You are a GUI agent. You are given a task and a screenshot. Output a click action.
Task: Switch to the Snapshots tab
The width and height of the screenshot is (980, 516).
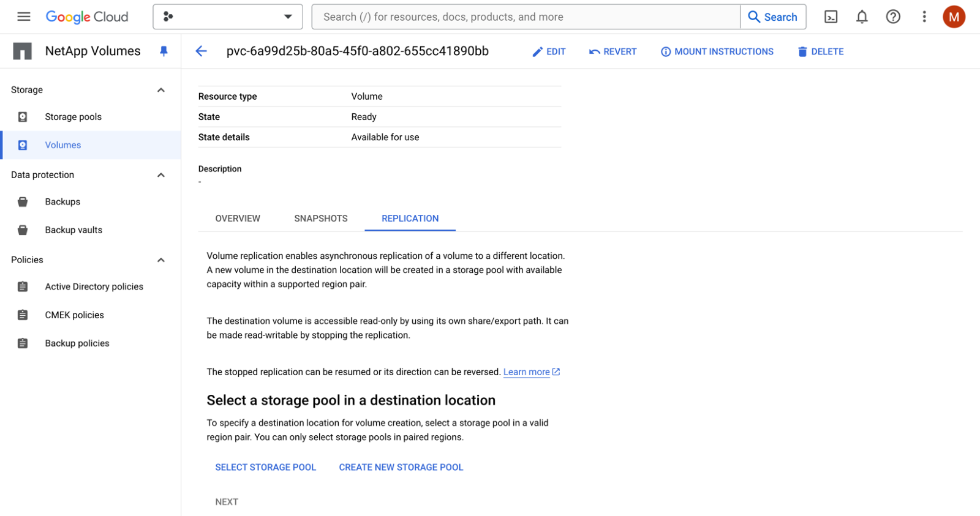click(x=320, y=219)
